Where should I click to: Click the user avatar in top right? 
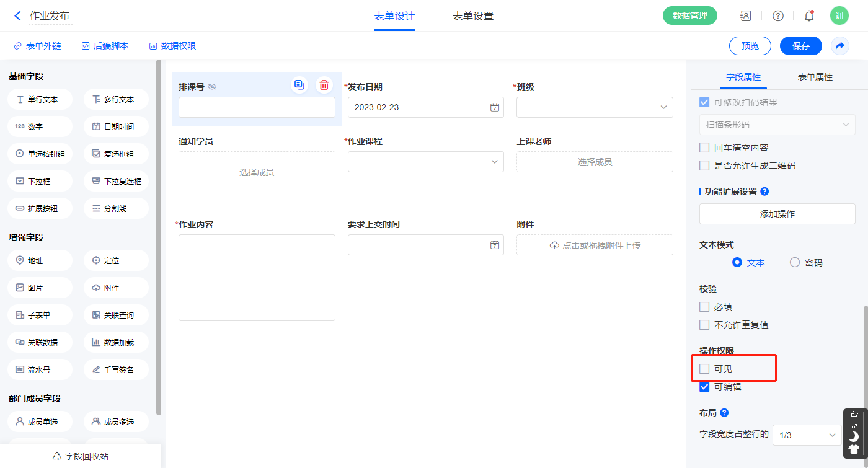pyautogui.click(x=839, y=16)
